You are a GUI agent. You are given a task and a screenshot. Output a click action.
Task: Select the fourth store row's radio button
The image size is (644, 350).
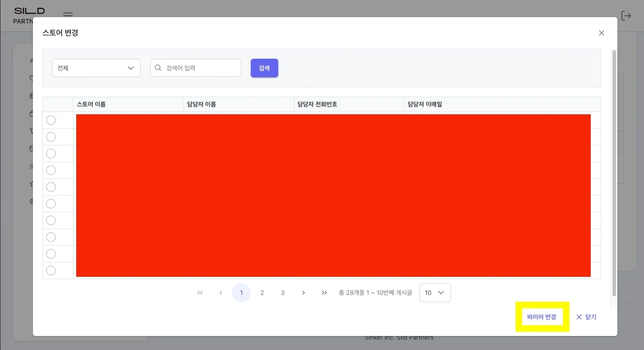coord(51,170)
